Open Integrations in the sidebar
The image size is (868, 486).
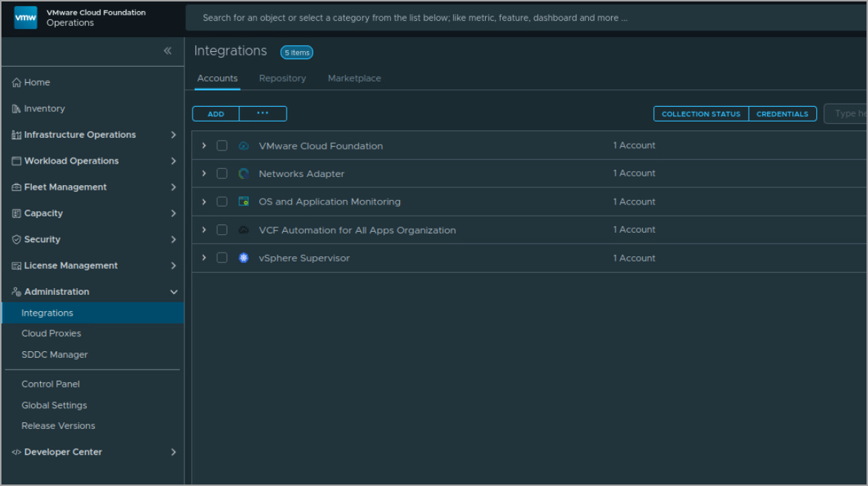[x=93, y=313]
